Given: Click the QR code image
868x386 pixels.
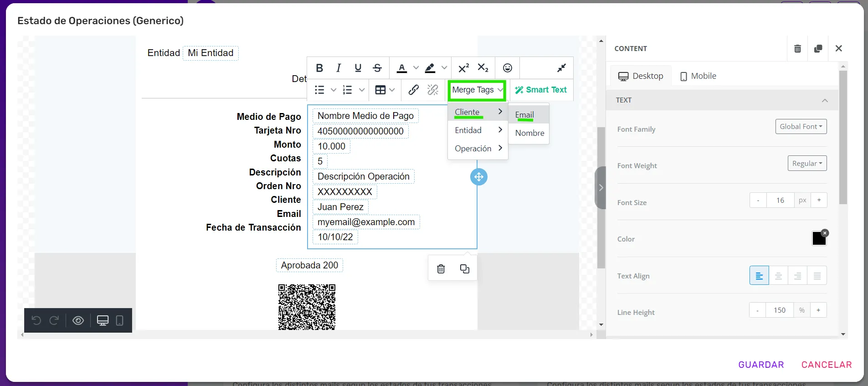Looking at the screenshot, I should [307, 307].
